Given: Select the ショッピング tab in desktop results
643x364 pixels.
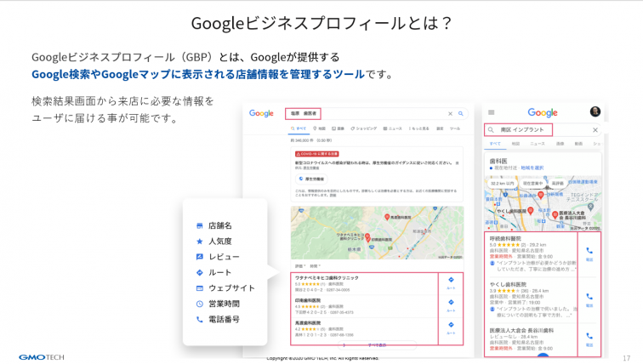Looking at the screenshot, I should point(364,128).
